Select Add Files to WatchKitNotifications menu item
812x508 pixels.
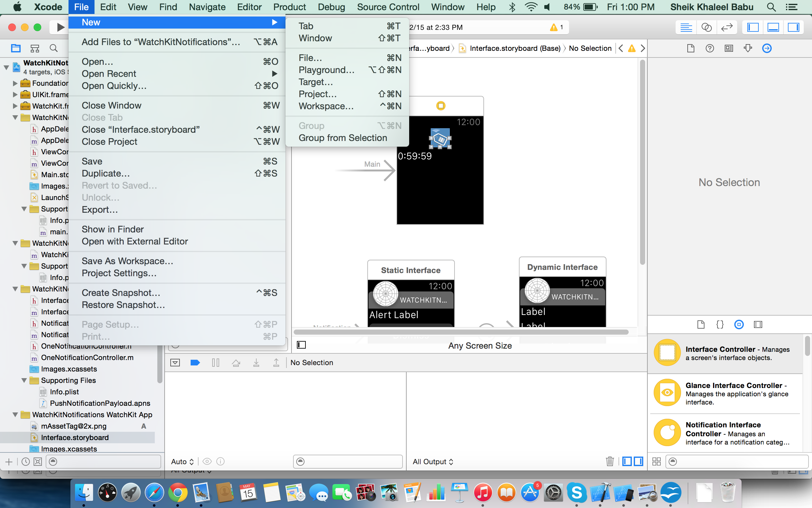point(177,42)
